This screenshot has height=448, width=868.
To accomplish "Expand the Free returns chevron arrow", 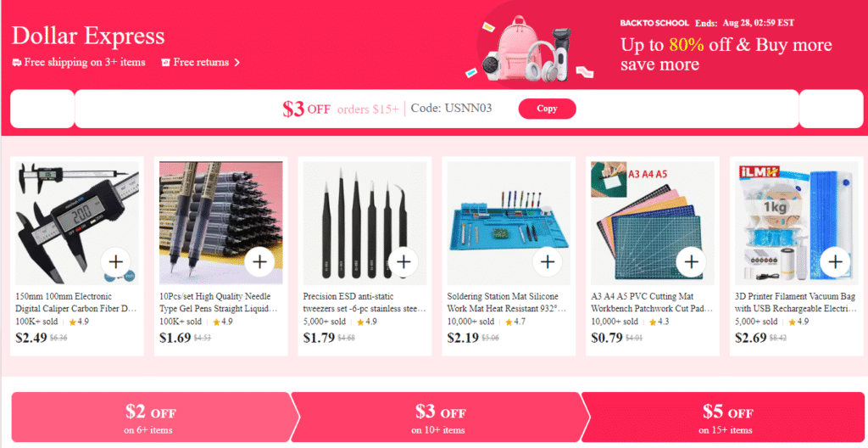I will click(237, 63).
